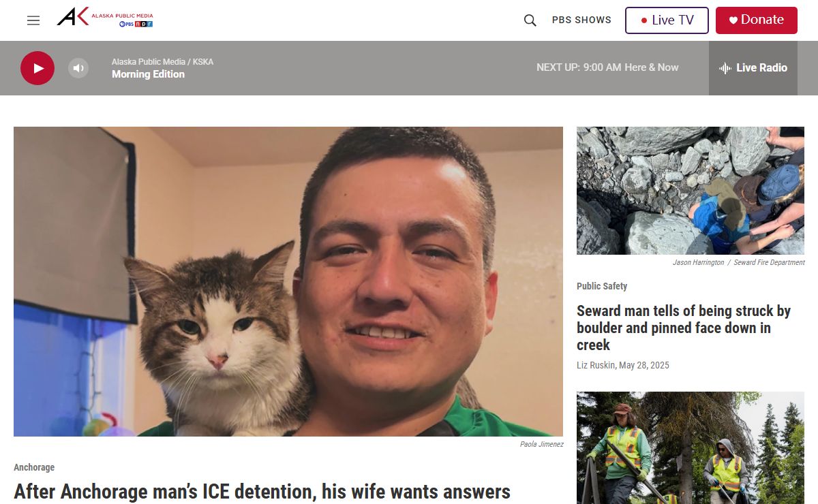
Task: Open author Liz Ruskin link
Action: click(596, 365)
